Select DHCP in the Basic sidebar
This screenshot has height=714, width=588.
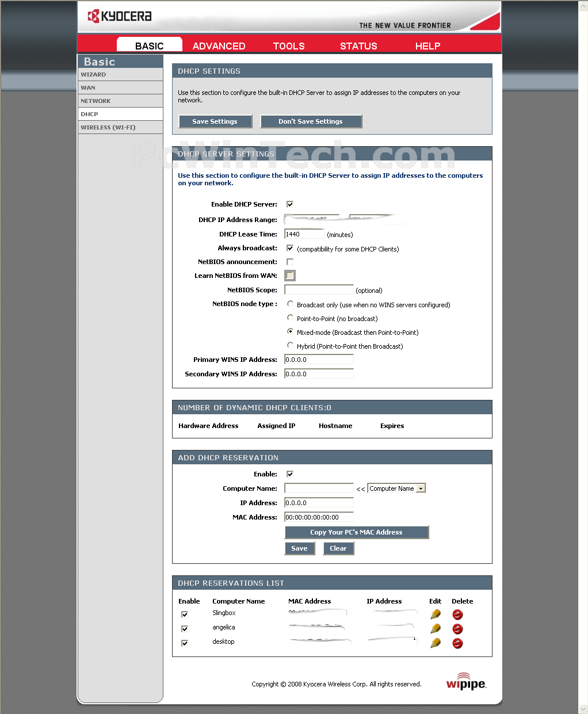(x=120, y=114)
